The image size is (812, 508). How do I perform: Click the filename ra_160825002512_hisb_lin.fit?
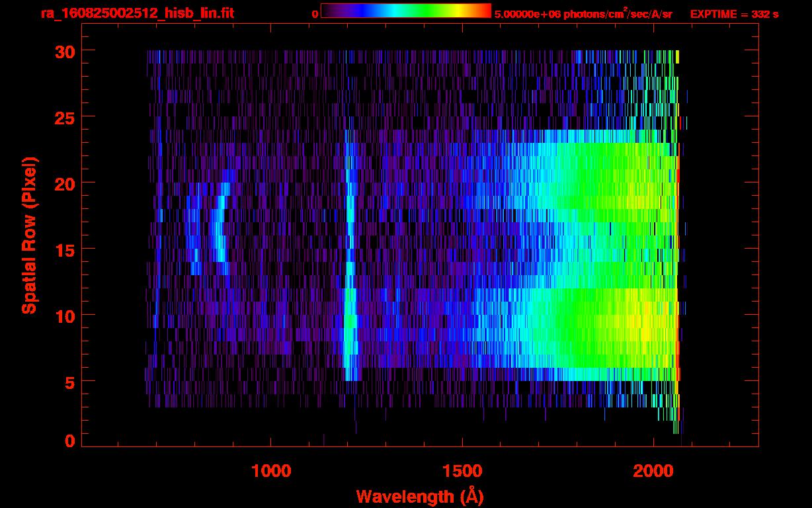tap(137, 13)
